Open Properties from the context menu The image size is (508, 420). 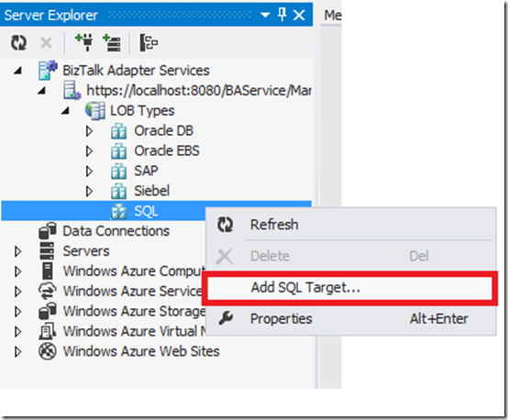coord(351,318)
